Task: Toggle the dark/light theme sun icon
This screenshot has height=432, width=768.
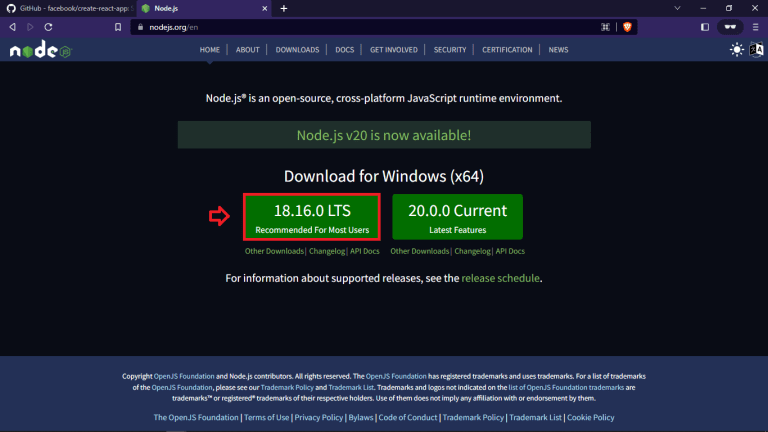Action: tap(737, 50)
